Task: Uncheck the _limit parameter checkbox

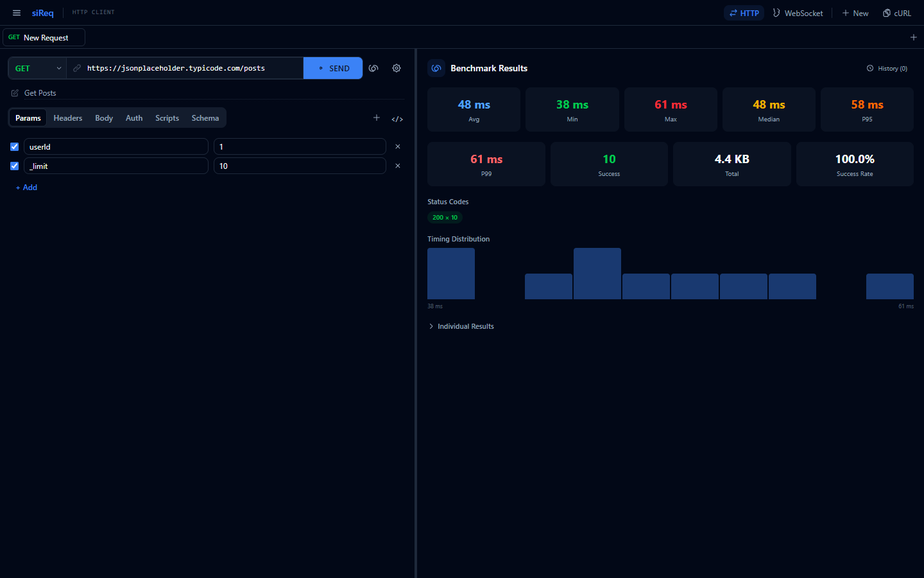Action: [x=15, y=166]
